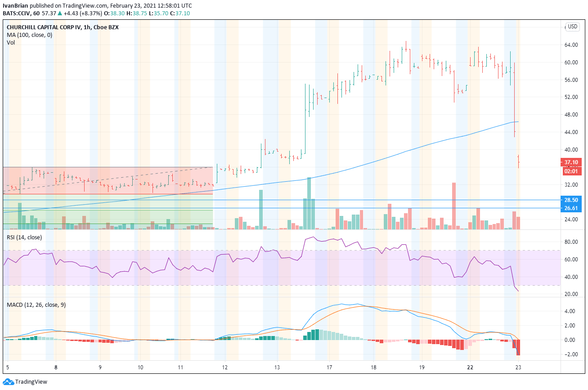Expand the RSI (14, close) indicator legend
This screenshot has height=390, width=588.
click(x=24, y=237)
